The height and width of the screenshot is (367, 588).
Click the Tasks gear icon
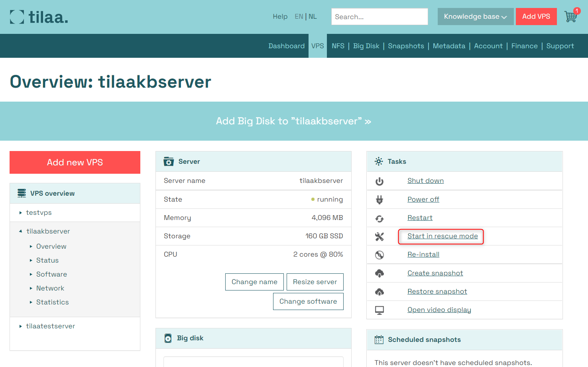379,161
